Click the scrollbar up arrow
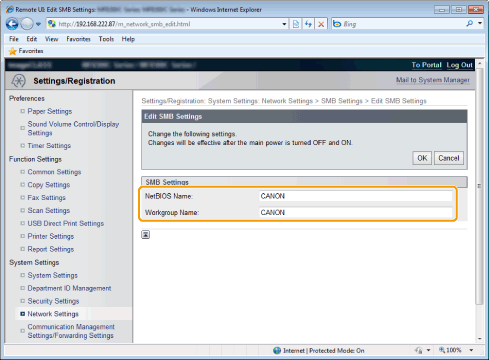Screen dimensions: 489x360 click(479, 63)
